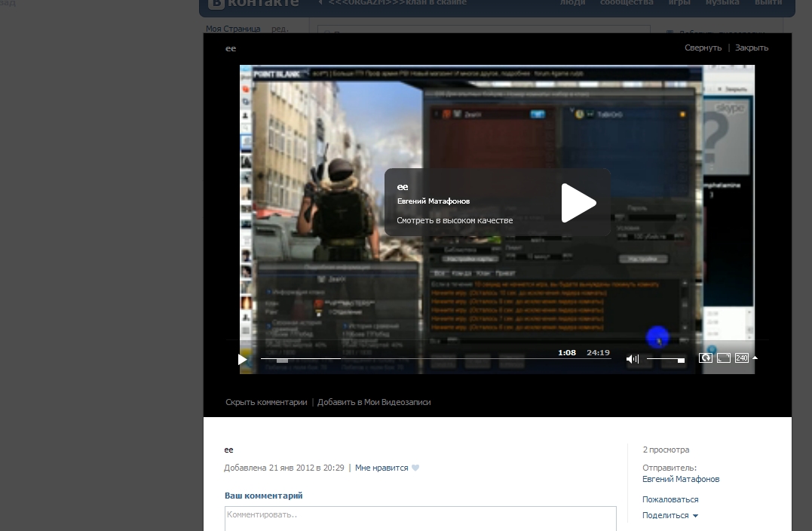
Task: Click Добавить в Мои Видеозаписи
Action: coord(374,403)
